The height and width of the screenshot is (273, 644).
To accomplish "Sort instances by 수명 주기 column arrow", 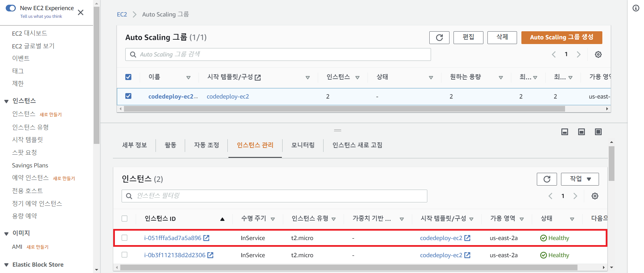I will [273, 219].
